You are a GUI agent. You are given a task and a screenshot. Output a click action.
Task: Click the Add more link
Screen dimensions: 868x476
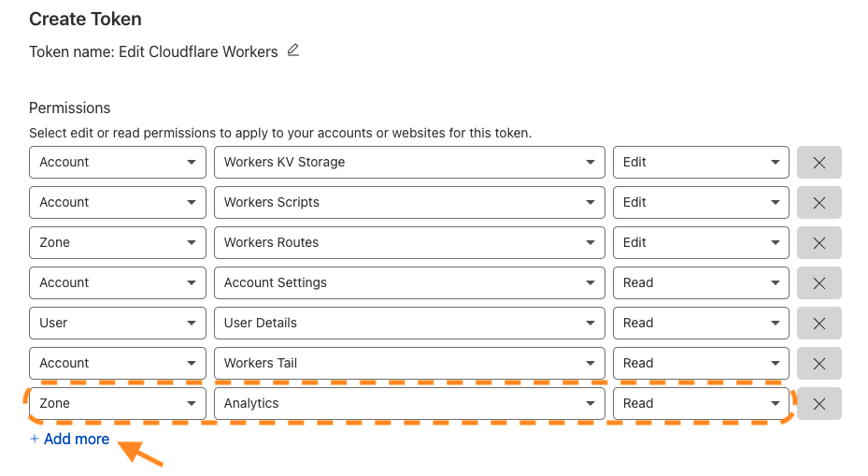pos(70,439)
